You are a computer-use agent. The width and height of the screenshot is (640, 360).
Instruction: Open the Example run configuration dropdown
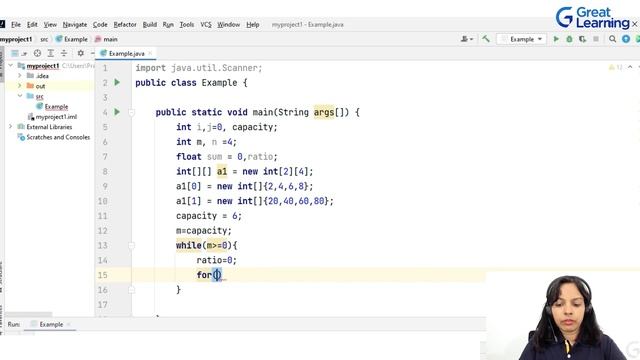tap(522, 39)
